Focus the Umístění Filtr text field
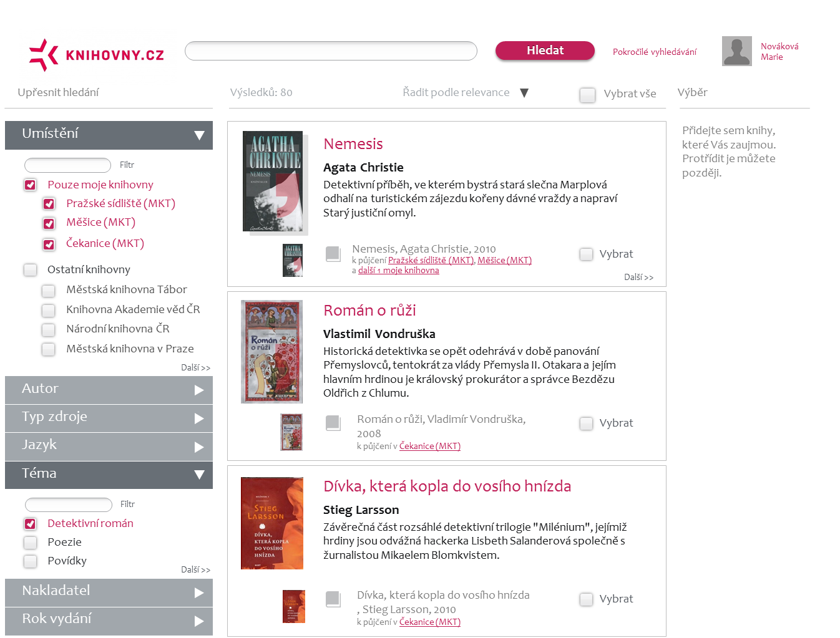 [67, 165]
